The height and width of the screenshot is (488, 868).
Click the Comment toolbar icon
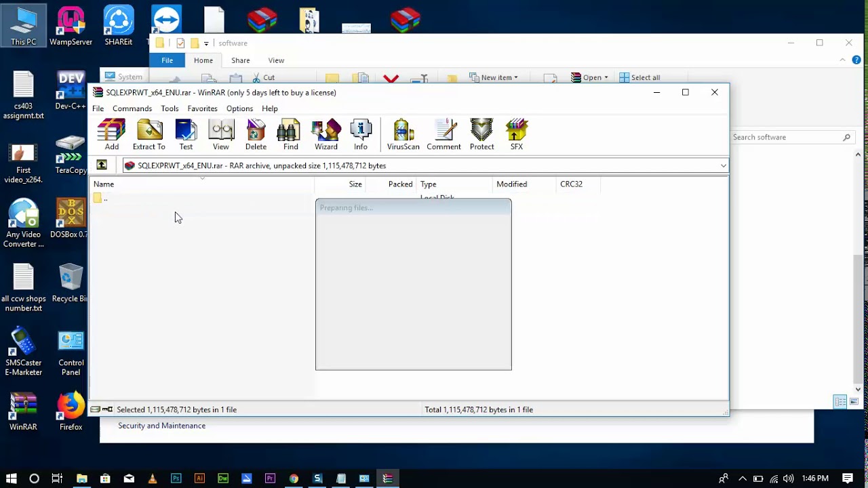click(x=444, y=134)
